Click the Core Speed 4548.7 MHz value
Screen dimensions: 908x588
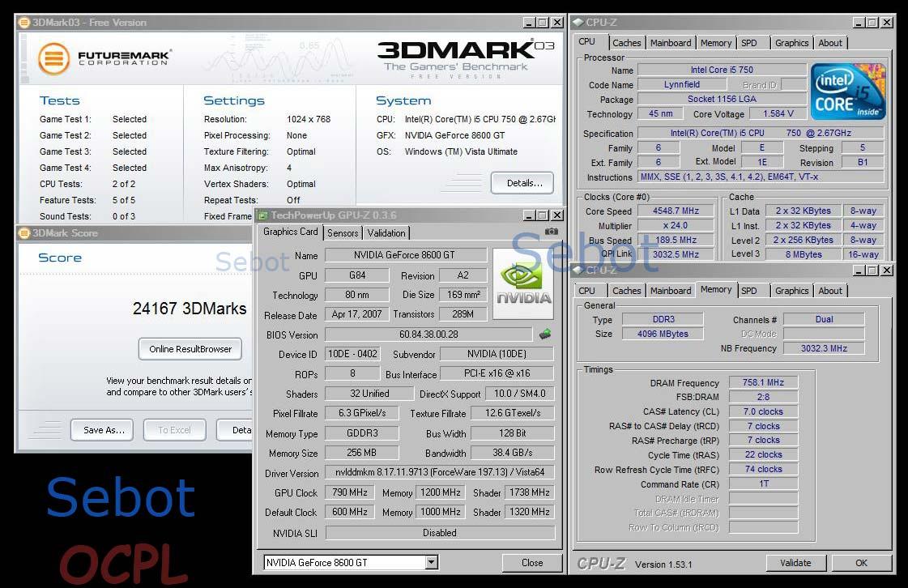[676, 211]
